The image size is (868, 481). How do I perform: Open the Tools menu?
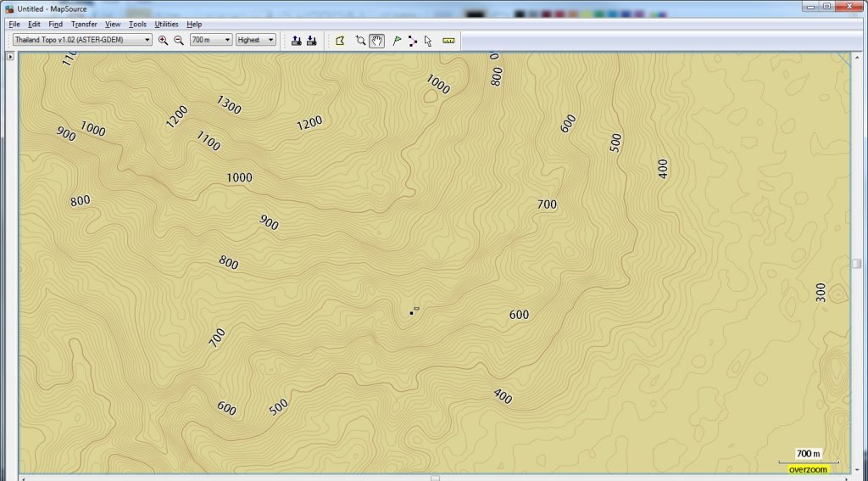coord(137,25)
